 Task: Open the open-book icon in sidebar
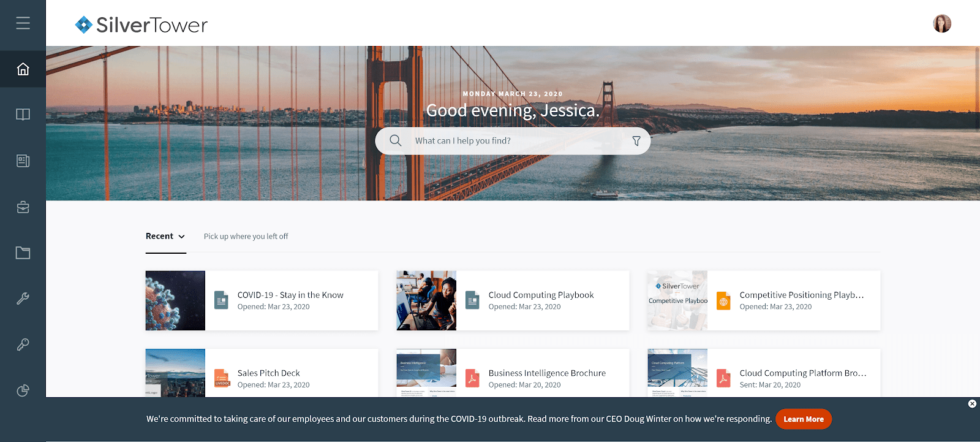23,115
